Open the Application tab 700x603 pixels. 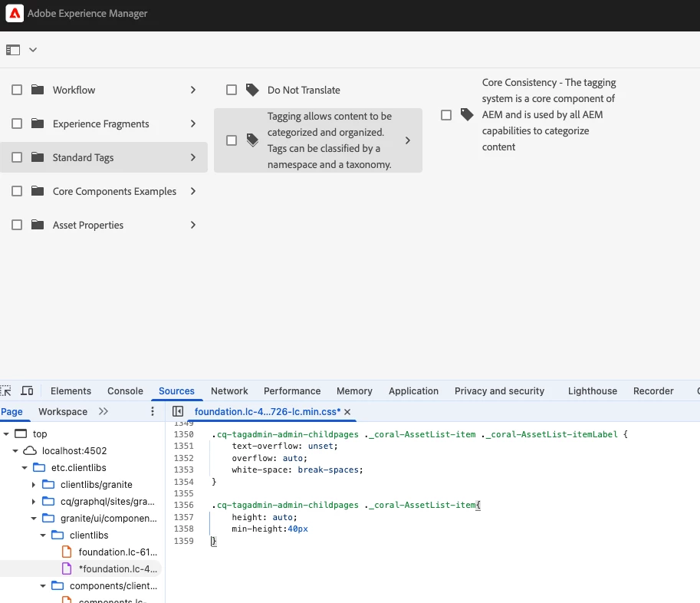tap(413, 390)
